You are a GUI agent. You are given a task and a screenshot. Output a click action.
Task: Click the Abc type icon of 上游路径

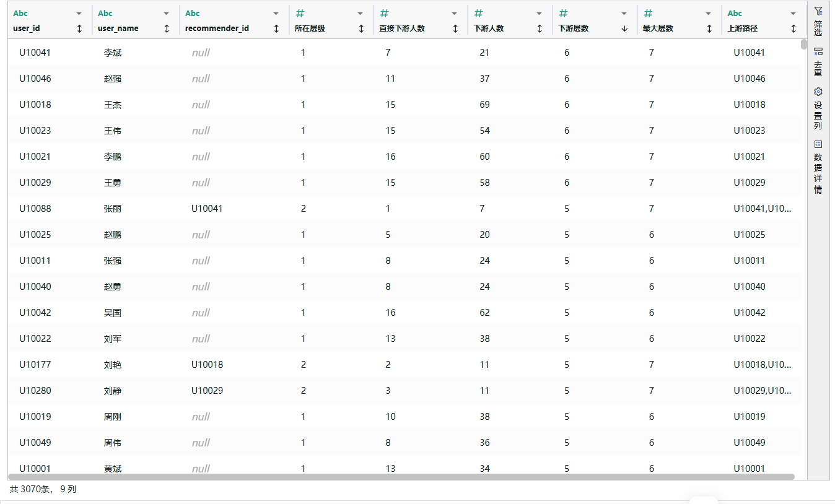tap(735, 13)
